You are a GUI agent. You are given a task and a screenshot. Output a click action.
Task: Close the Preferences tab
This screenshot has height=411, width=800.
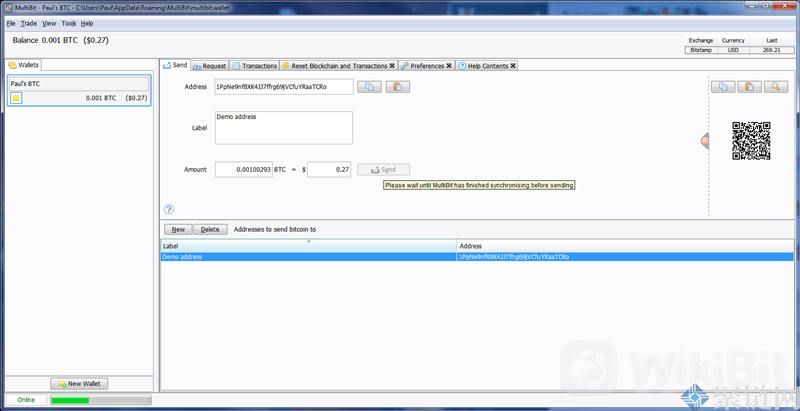click(x=449, y=66)
